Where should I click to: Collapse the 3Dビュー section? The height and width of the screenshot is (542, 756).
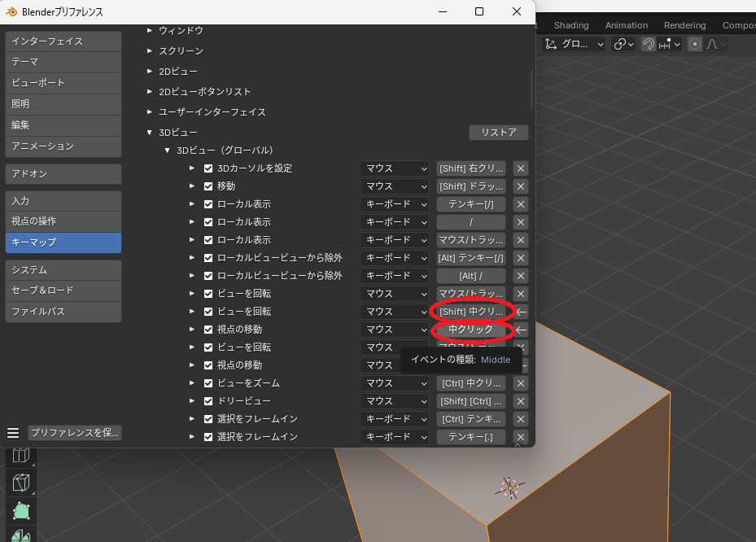pyautogui.click(x=150, y=133)
